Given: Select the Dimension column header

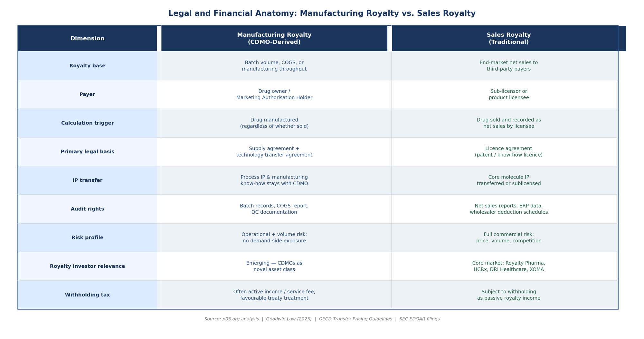Looking at the screenshot, I should (87, 39).
